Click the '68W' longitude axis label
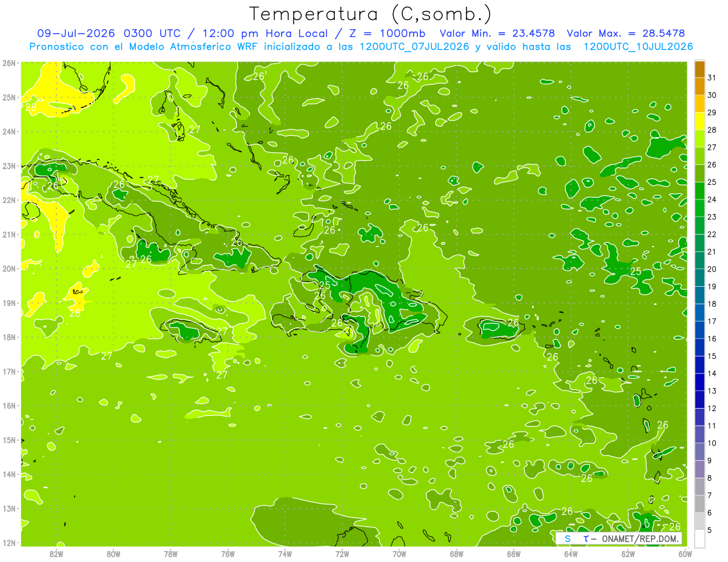The width and height of the screenshot is (728, 562). [x=457, y=553]
